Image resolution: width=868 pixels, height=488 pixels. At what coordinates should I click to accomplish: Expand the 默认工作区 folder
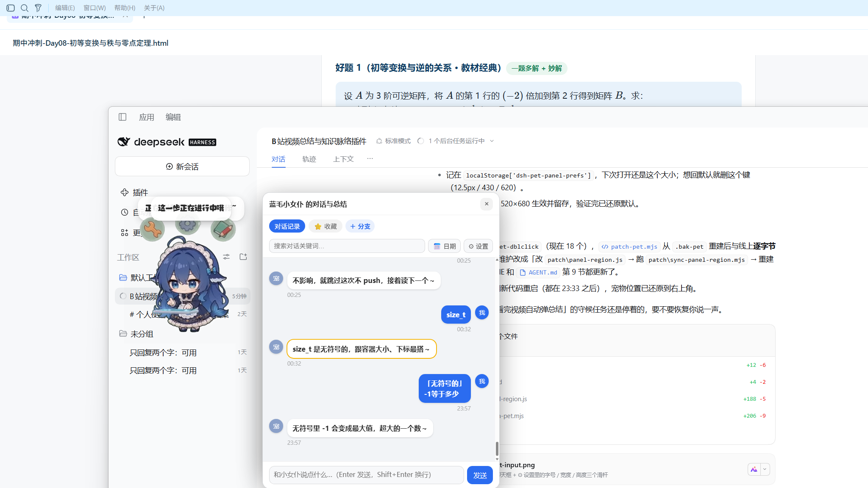(x=123, y=277)
